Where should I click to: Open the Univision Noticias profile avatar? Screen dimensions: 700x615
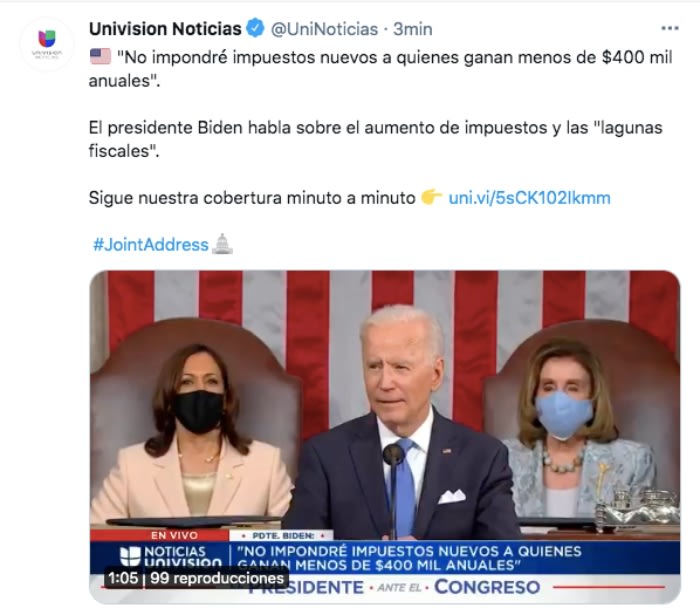pyautogui.click(x=47, y=44)
